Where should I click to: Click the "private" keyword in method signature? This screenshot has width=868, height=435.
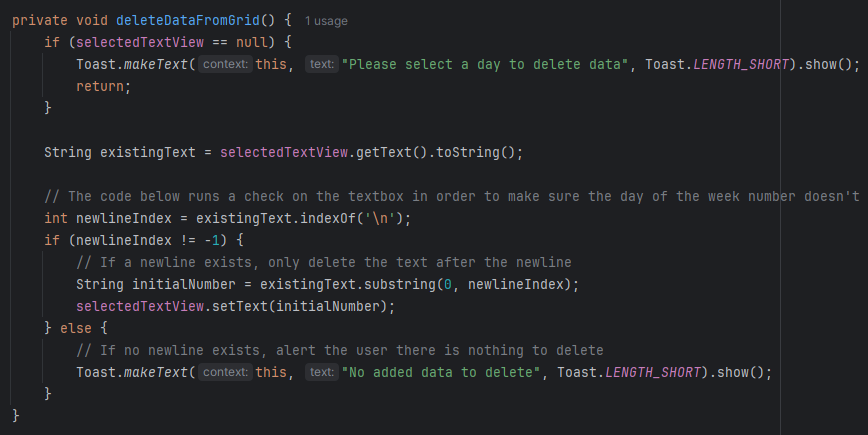point(40,21)
